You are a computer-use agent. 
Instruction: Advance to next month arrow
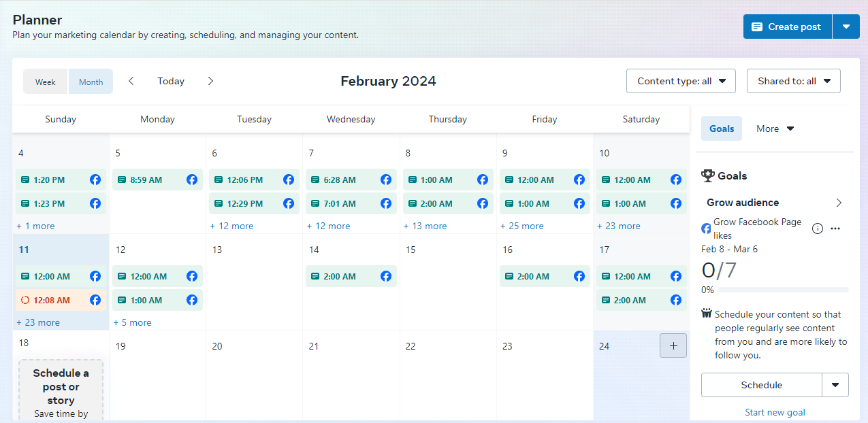click(210, 81)
